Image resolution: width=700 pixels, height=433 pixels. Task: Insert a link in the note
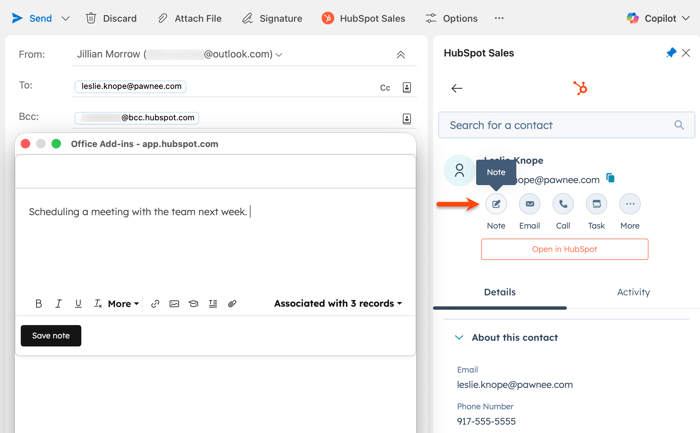pos(155,304)
